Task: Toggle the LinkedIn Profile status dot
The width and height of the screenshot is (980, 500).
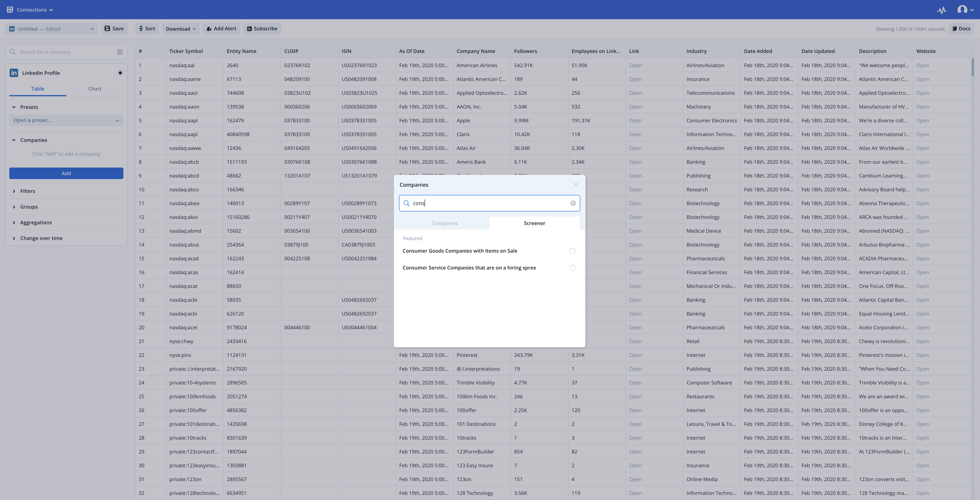Action: (x=120, y=73)
